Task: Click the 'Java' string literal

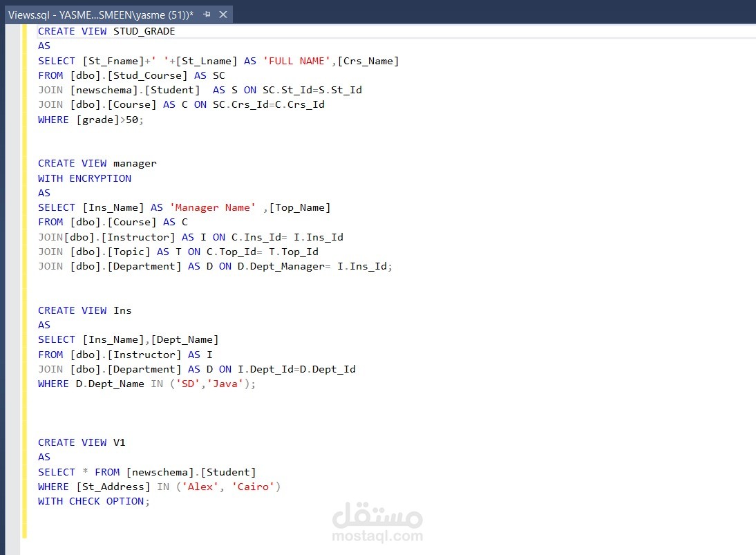Action: pos(225,384)
